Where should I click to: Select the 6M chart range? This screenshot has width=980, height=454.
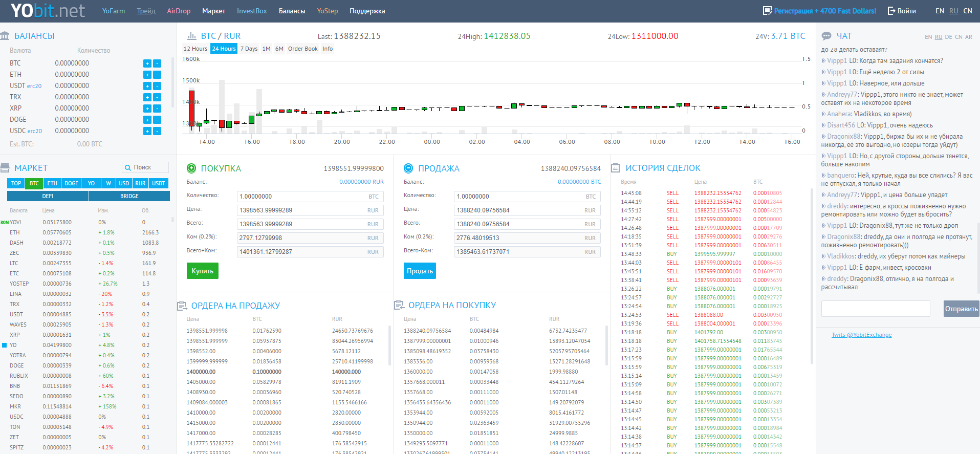[279, 49]
